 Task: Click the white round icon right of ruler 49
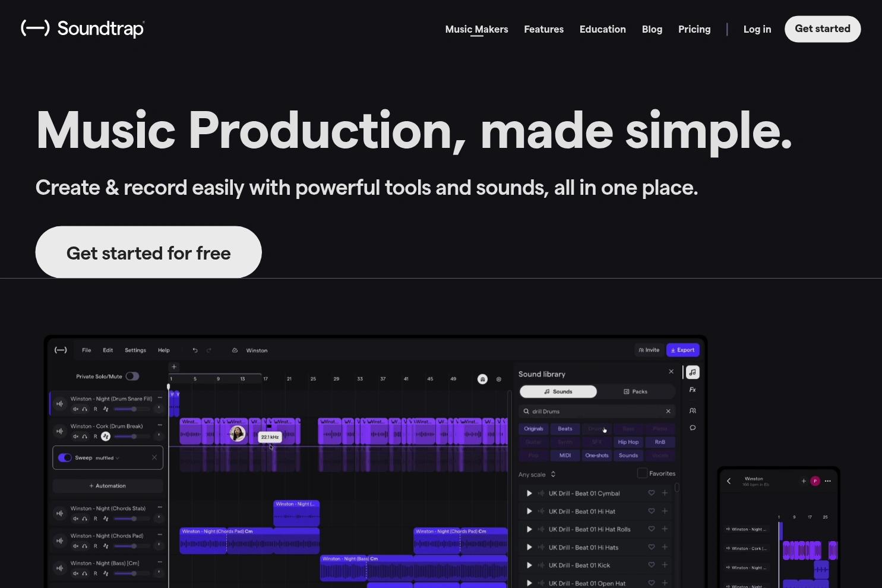tap(483, 379)
